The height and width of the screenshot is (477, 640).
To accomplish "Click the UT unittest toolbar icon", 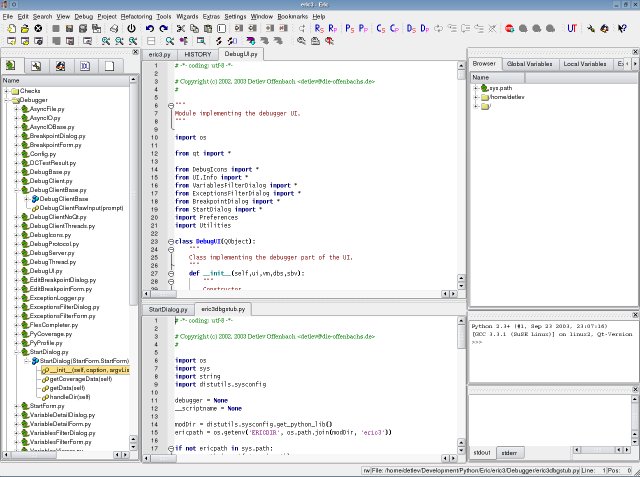I will [571, 28].
